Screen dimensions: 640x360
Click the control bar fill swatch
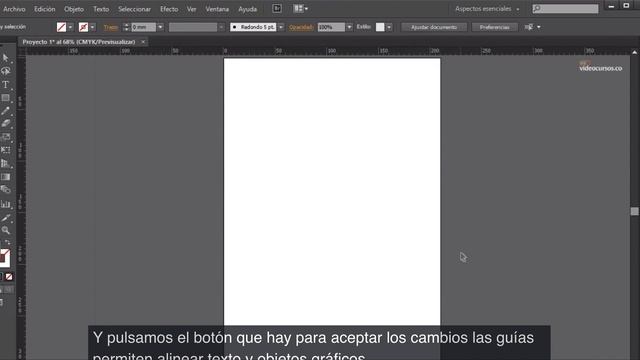[61, 27]
